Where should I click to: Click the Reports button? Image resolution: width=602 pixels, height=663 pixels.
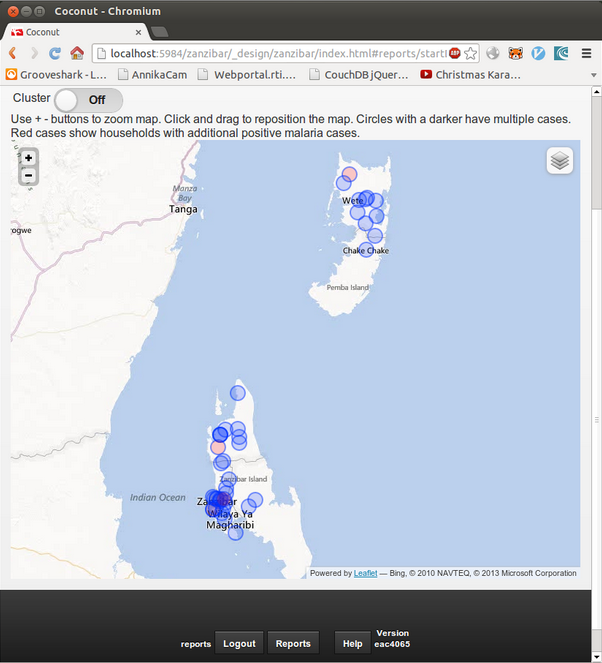coord(293,644)
